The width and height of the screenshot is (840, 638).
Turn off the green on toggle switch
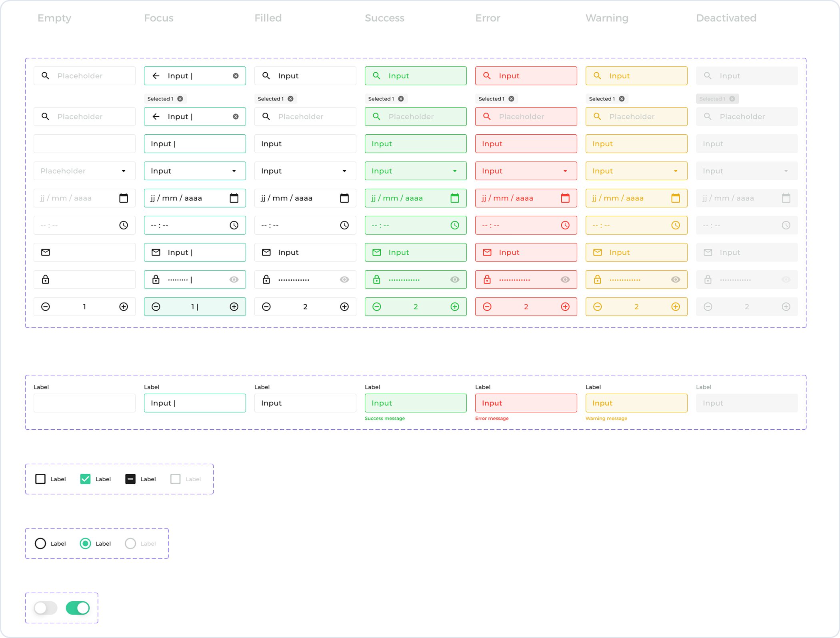coord(78,608)
